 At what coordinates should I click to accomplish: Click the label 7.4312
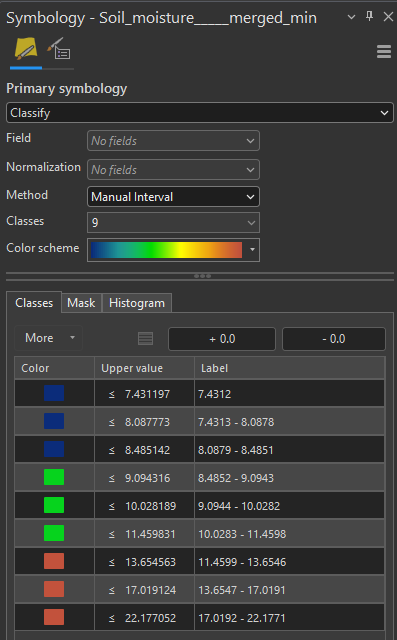(215, 394)
